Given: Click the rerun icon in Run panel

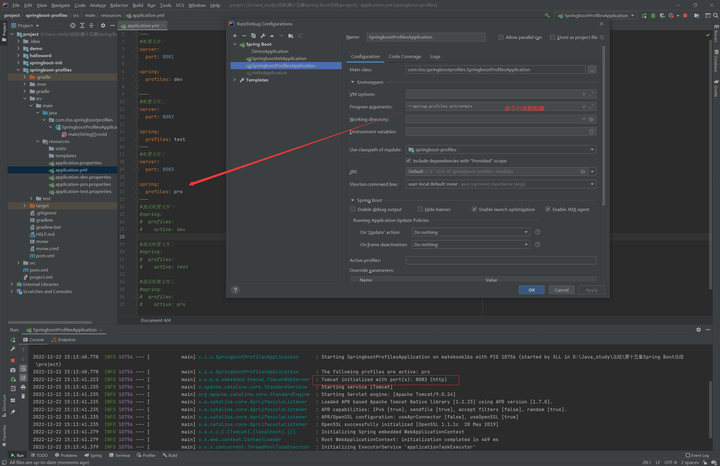Looking at the screenshot, I should coord(13,340).
